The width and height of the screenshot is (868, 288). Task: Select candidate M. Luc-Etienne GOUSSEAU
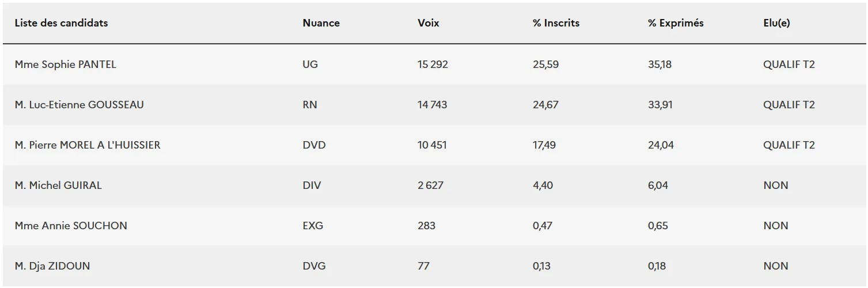pos(79,105)
